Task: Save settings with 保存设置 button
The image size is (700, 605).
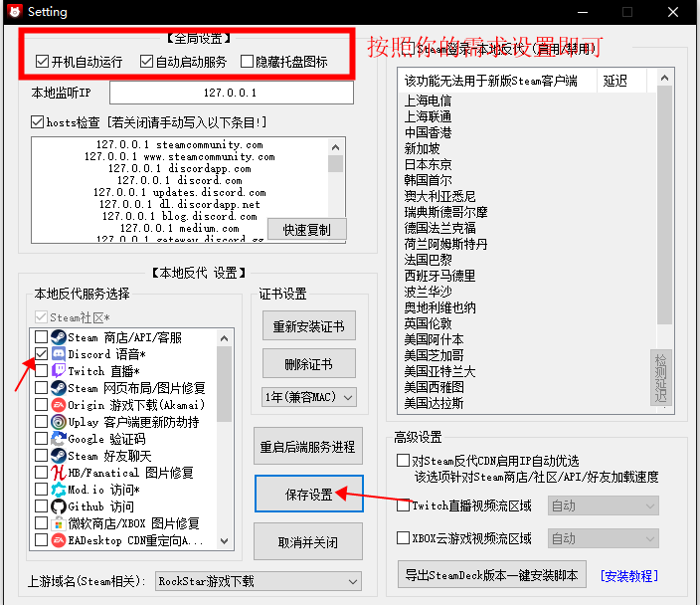Action: (309, 494)
